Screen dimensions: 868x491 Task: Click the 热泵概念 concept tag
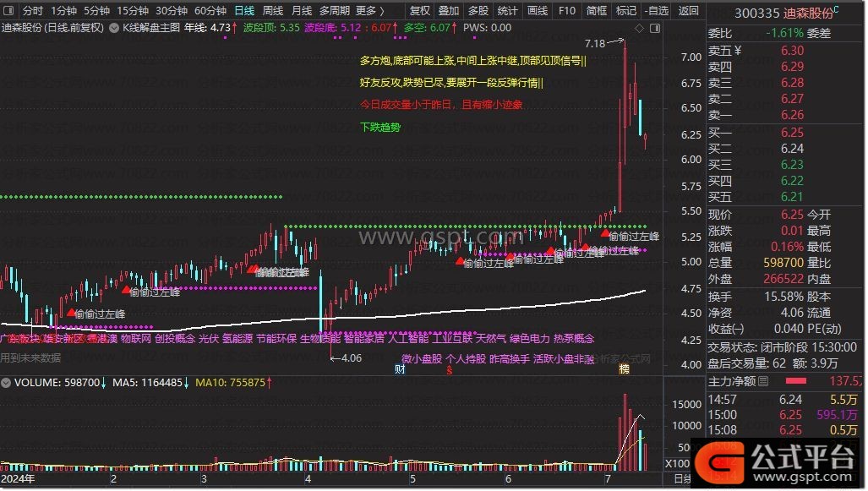(574, 338)
